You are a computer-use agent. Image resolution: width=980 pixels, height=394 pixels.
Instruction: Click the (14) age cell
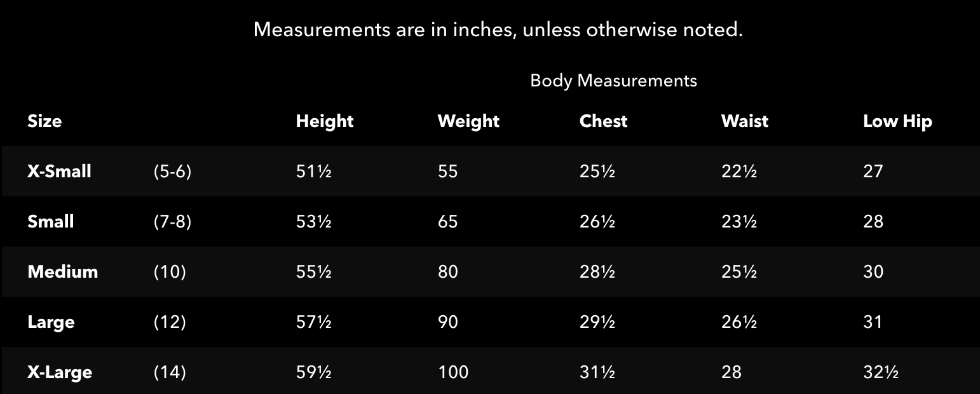(x=170, y=372)
